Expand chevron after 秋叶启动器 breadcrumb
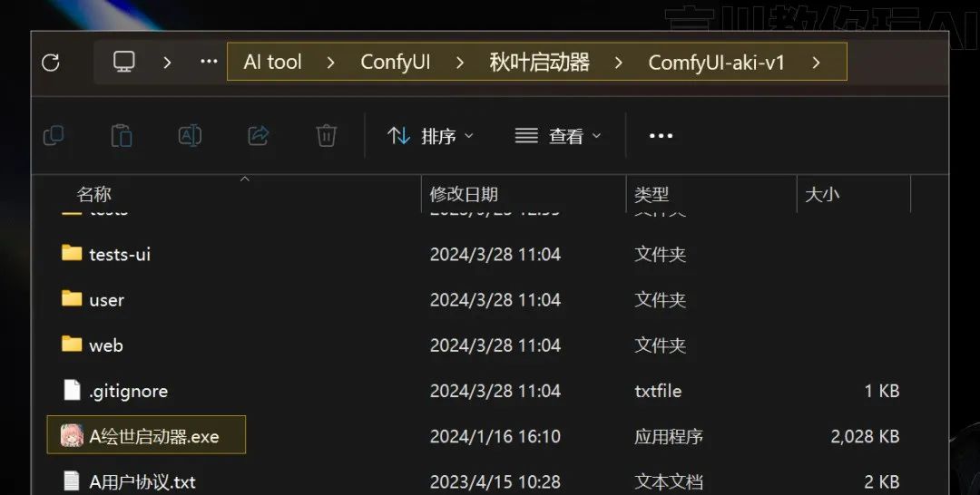 [619, 63]
